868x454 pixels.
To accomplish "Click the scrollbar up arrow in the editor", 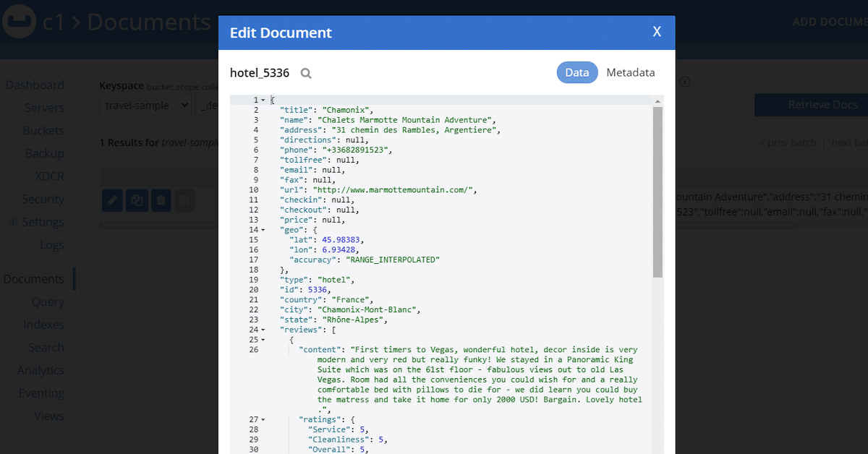I will click(658, 101).
